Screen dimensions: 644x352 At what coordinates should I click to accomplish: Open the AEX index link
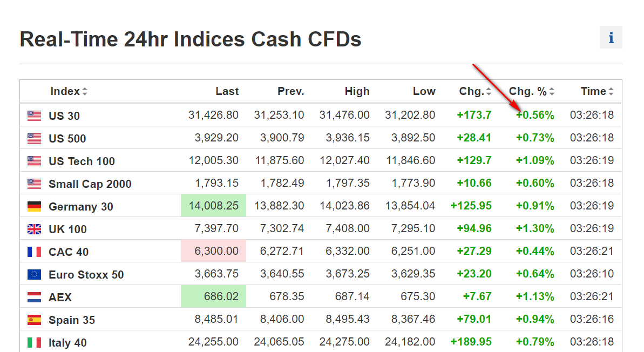60,297
